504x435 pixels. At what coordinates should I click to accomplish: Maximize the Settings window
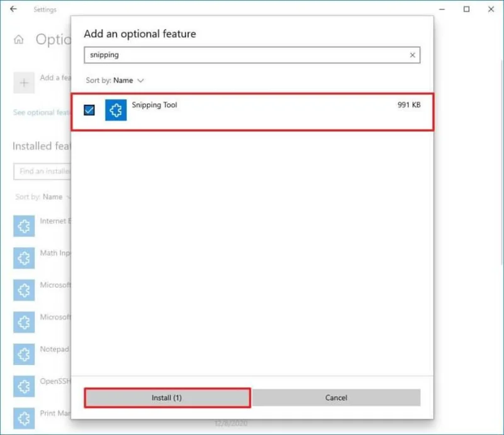point(466,9)
